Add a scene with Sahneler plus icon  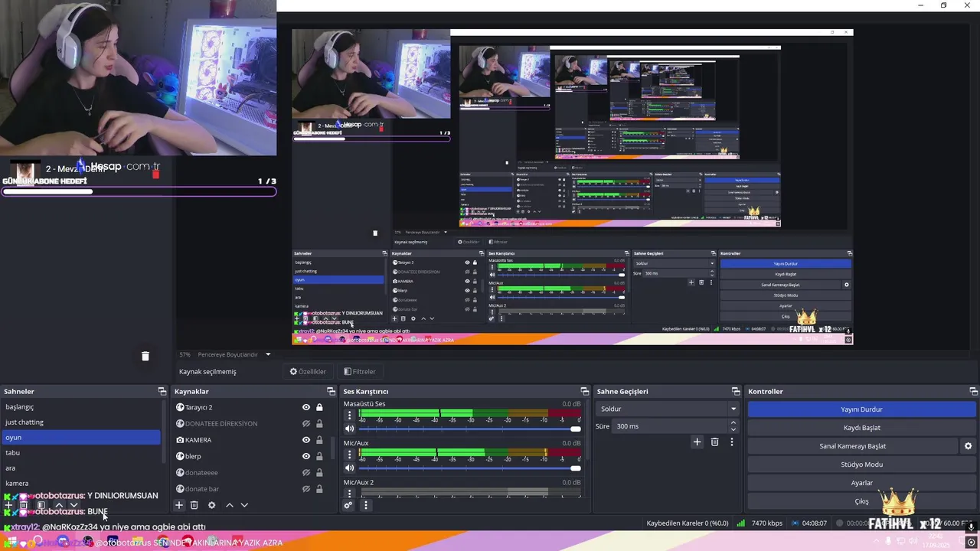click(8, 505)
